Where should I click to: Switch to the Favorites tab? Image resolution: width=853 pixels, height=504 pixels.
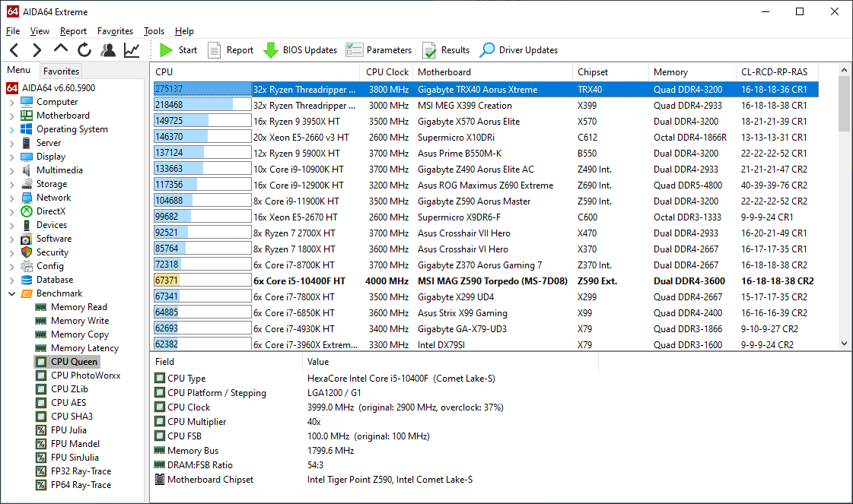pos(61,71)
